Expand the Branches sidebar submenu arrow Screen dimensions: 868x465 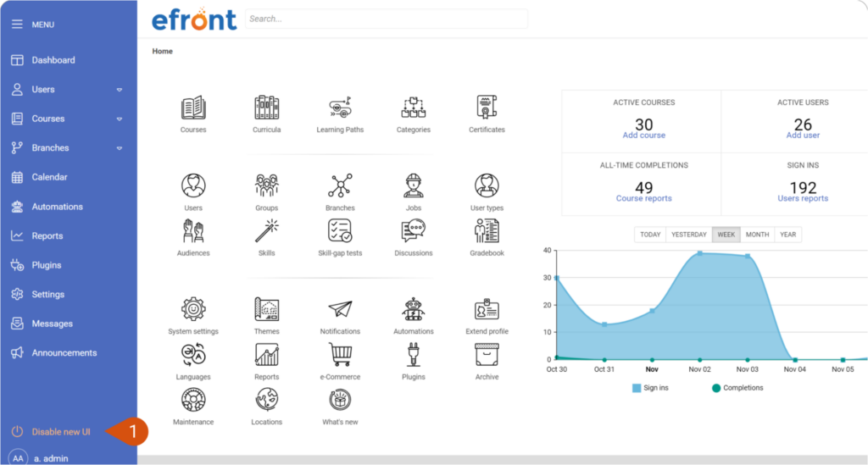point(119,148)
